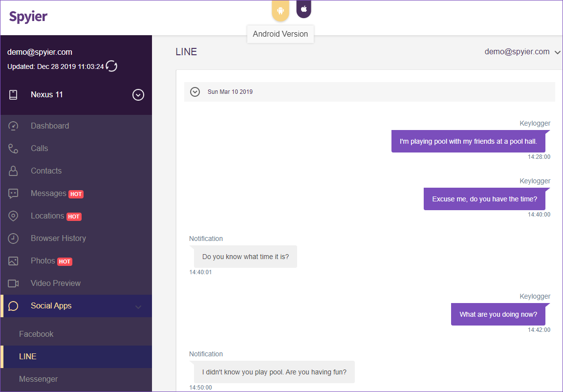Switch to Apple iOS version icon

(304, 9)
